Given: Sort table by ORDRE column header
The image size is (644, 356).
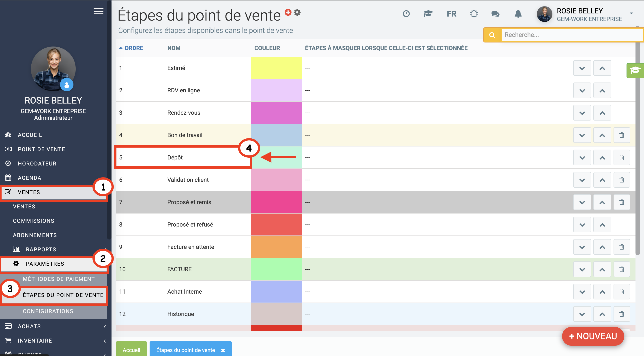Looking at the screenshot, I should pos(134,48).
